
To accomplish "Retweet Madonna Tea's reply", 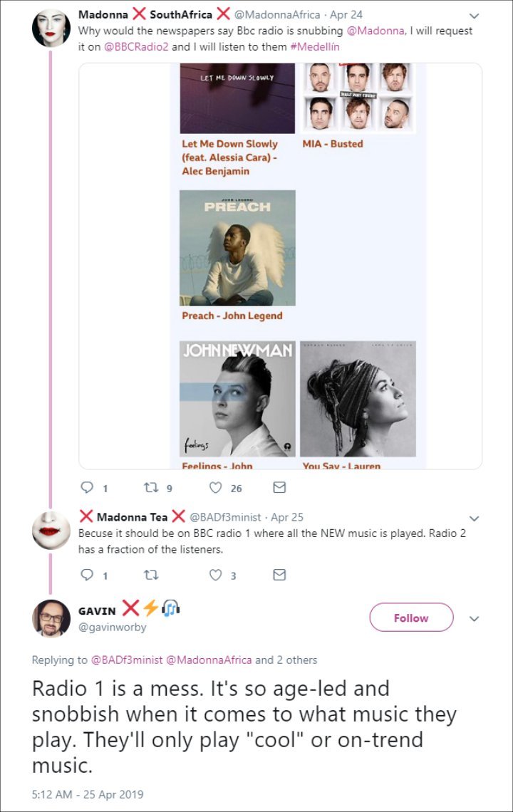I will (151, 575).
